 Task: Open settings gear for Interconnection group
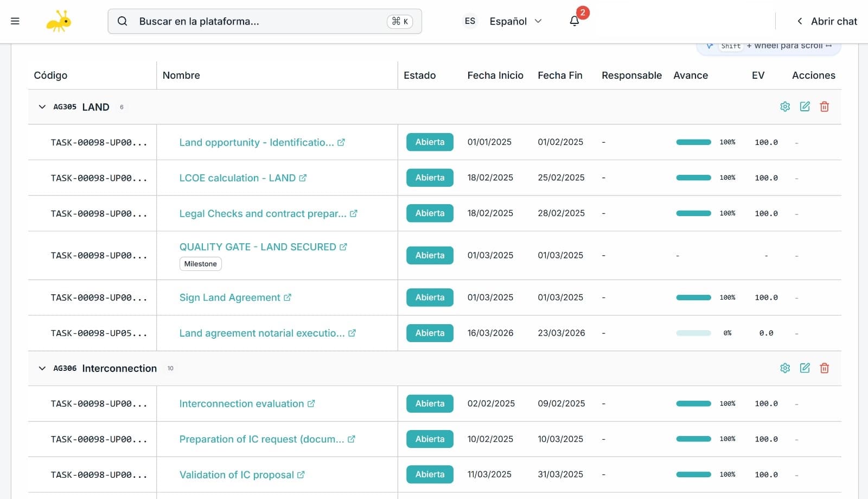(785, 368)
